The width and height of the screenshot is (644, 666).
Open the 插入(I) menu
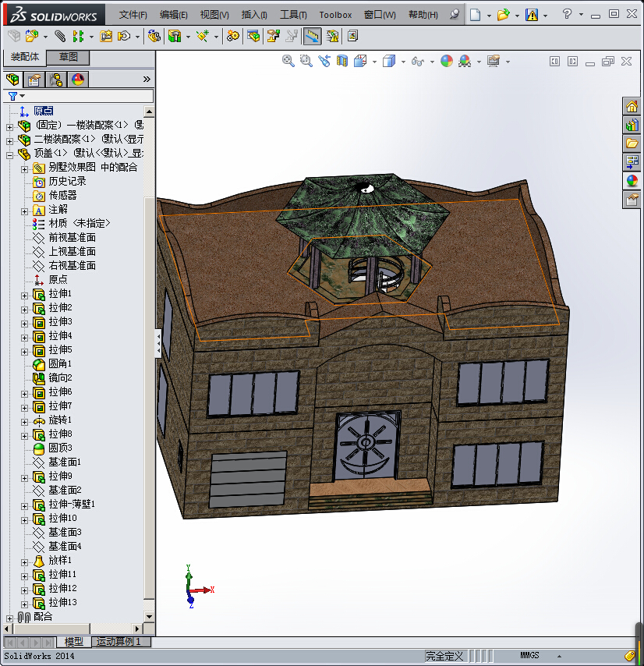254,15
